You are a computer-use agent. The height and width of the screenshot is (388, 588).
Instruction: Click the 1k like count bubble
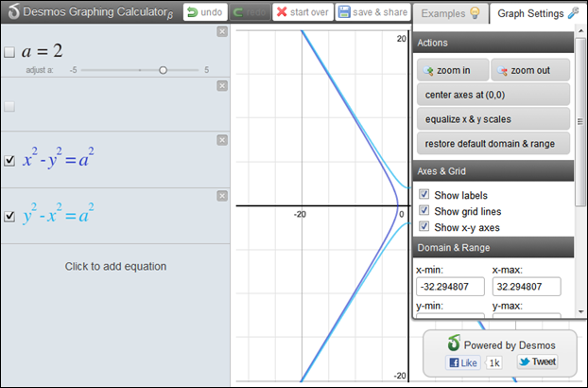[493, 362]
